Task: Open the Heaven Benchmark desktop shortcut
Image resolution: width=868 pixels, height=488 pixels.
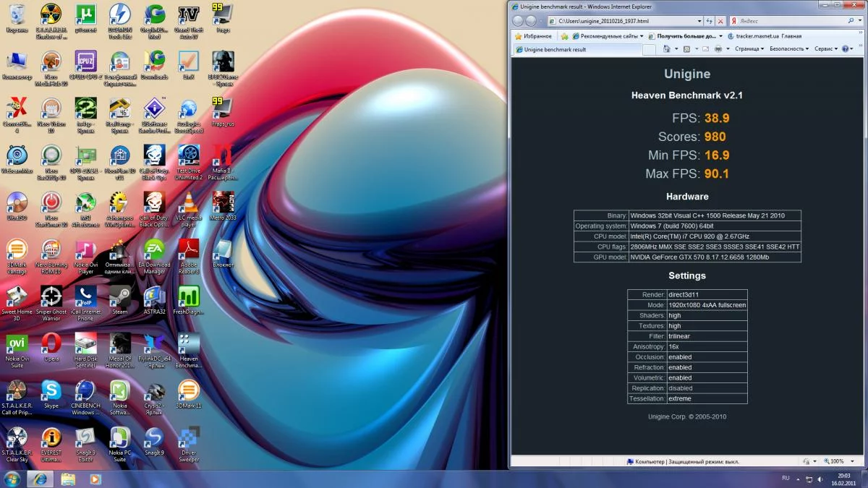Action: pos(189,344)
